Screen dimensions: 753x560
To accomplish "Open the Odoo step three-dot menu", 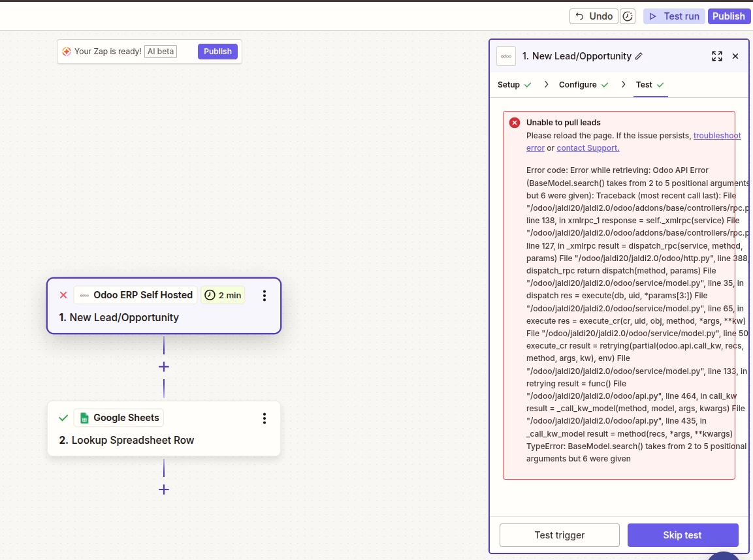I will click(x=264, y=296).
